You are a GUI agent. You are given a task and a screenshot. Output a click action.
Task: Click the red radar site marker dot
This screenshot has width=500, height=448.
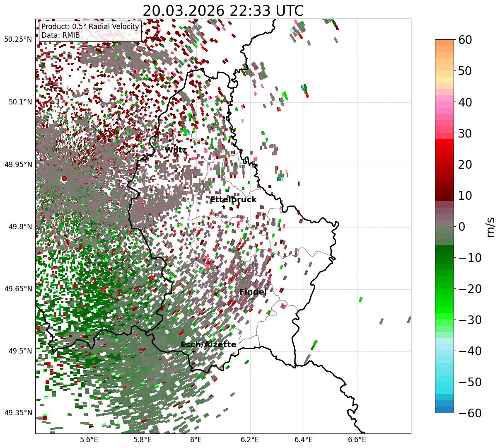pyautogui.click(x=64, y=179)
